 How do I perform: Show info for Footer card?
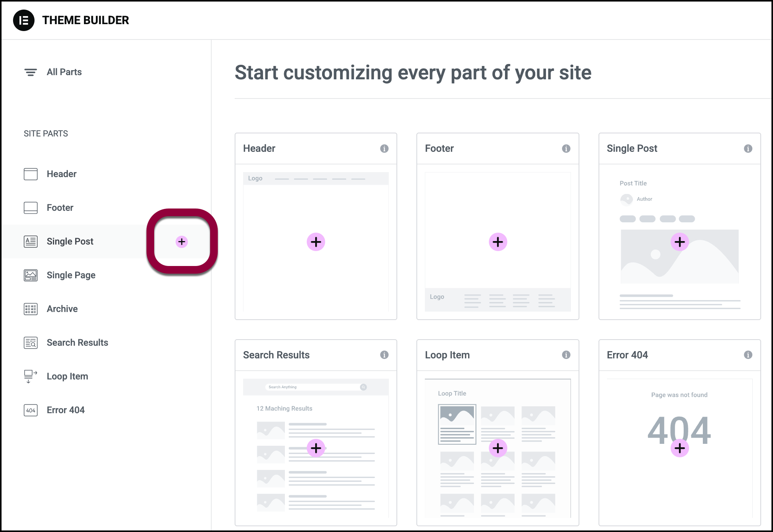point(566,149)
